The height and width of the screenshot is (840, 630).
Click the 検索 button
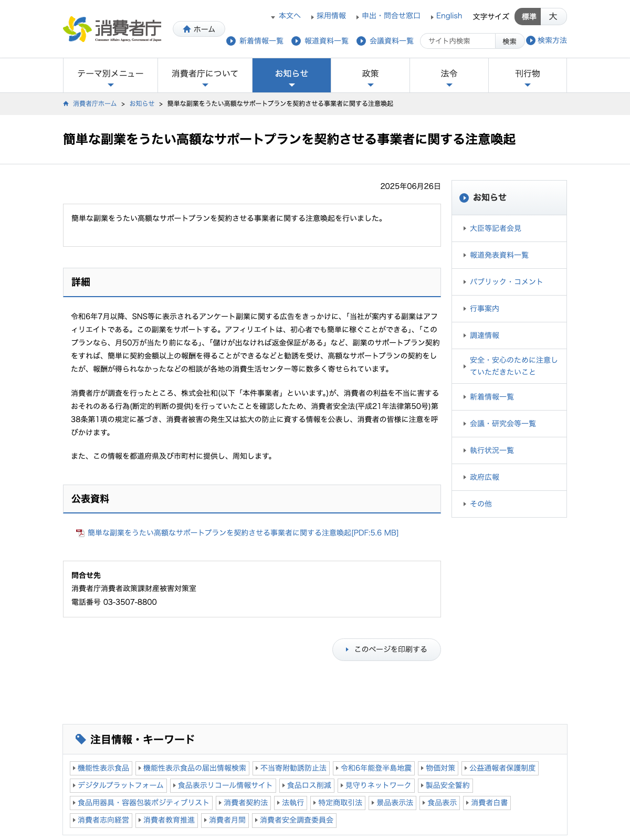[509, 41]
